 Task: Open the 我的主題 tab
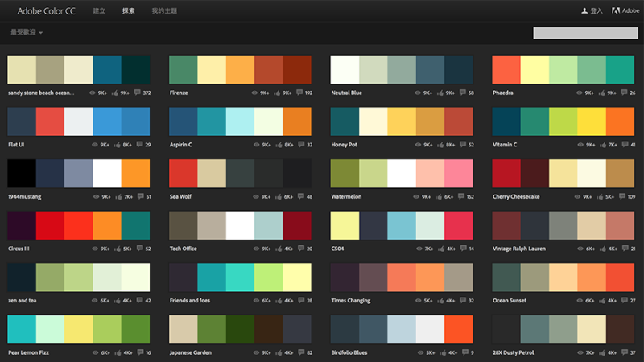click(x=164, y=11)
